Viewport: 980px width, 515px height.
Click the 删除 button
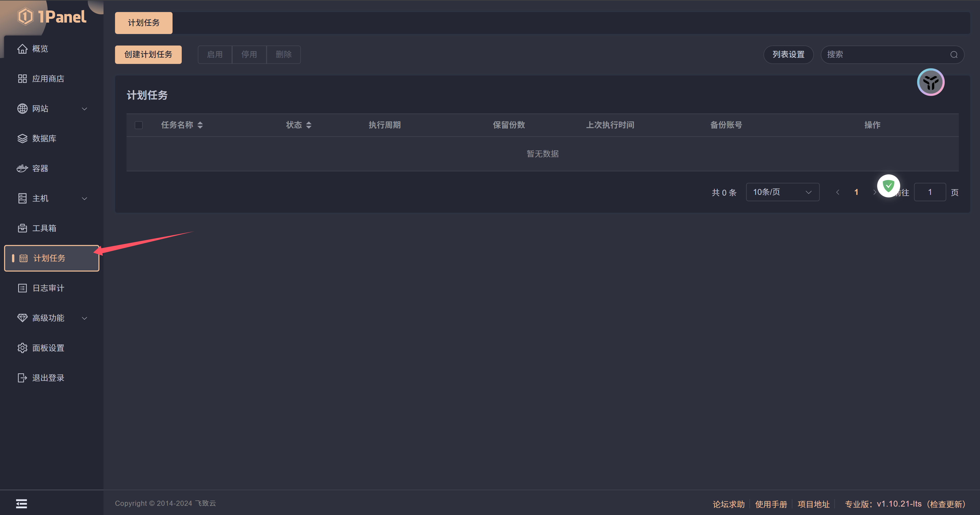[283, 54]
